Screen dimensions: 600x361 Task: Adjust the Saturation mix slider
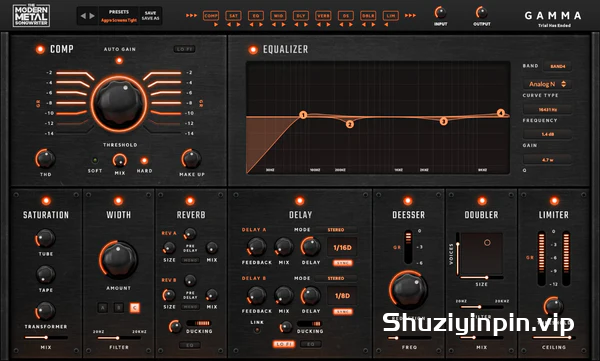tap(46, 338)
